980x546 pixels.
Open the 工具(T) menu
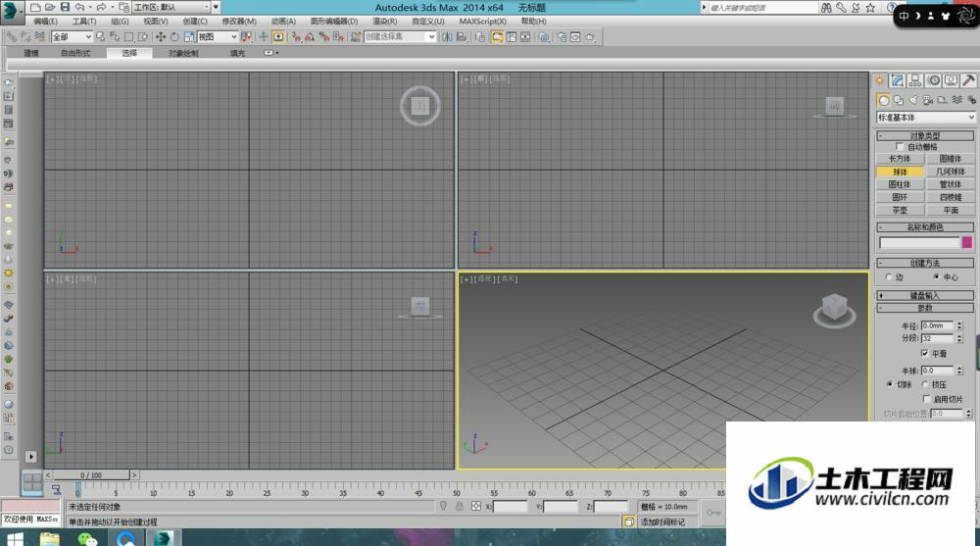coord(84,22)
